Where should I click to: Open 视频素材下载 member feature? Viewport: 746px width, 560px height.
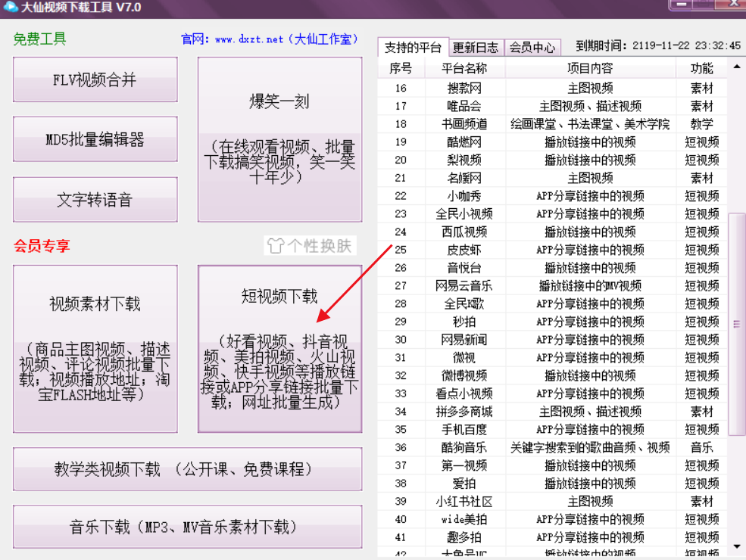pyautogui.click(x=95, y=349)
